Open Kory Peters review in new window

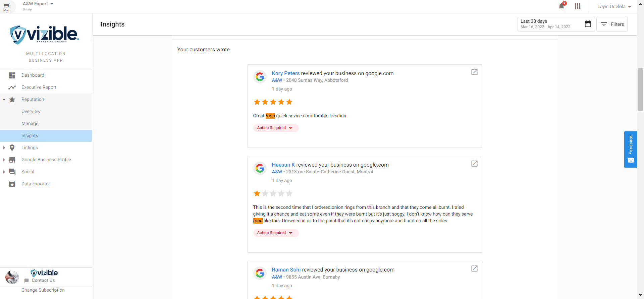(474, 72)
